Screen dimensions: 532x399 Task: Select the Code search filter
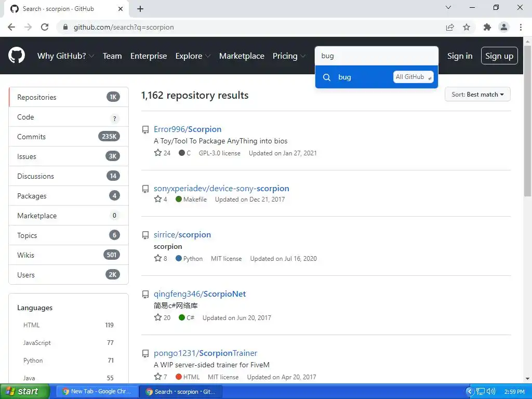(69, 117)
